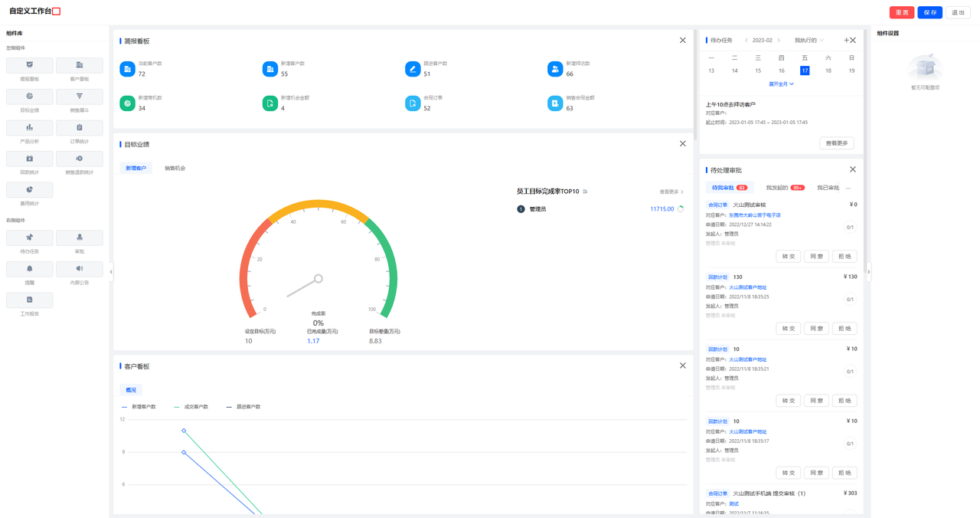Toggle the 成交客户数 legend series

click(191, 407)
